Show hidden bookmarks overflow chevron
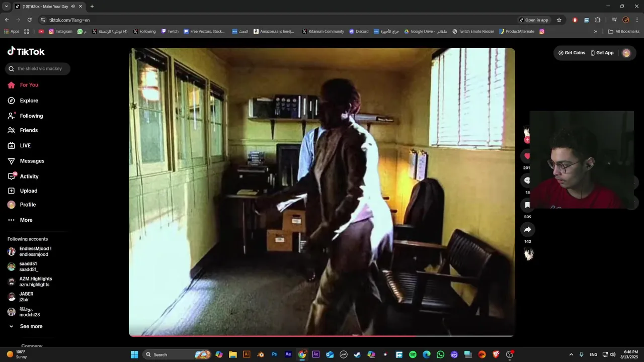The width and height of the screenshot is (644, 362). (x=596, y=31)
